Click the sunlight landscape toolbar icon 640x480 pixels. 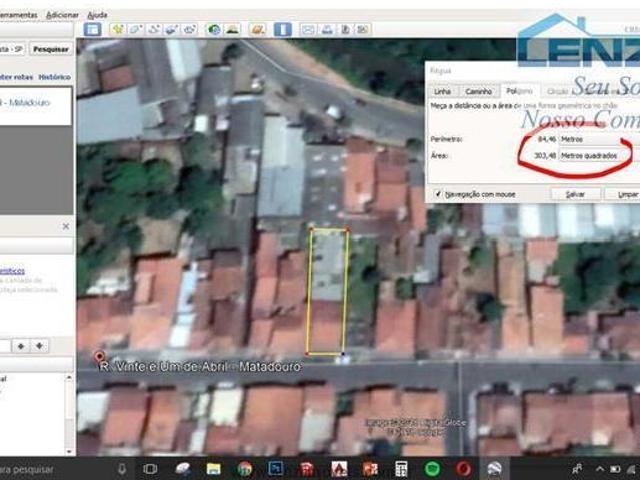[x=232, y=29]
